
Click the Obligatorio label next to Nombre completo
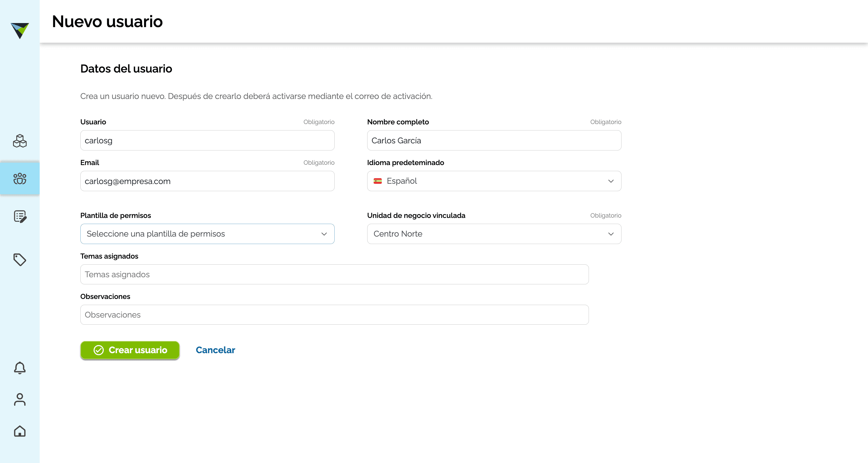[x=606, y=122]
